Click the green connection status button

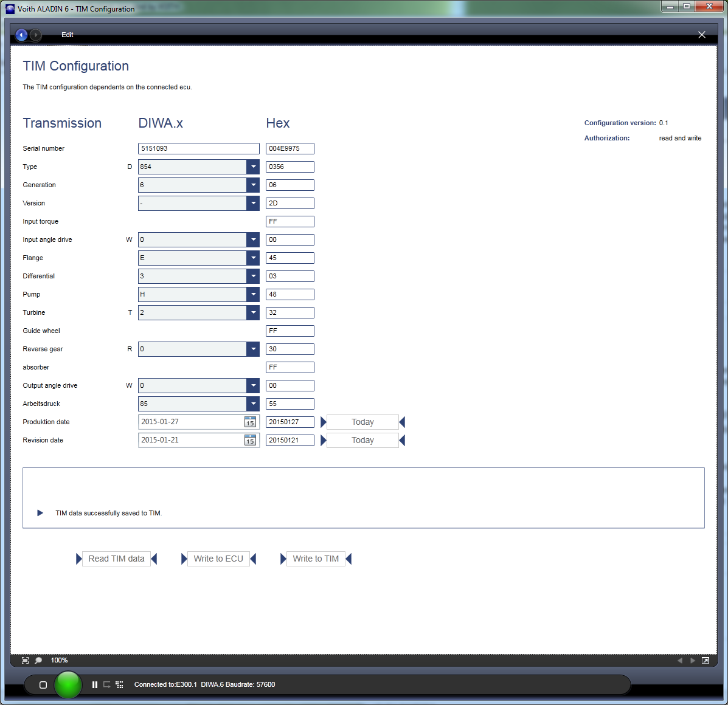tap(68, 684)
